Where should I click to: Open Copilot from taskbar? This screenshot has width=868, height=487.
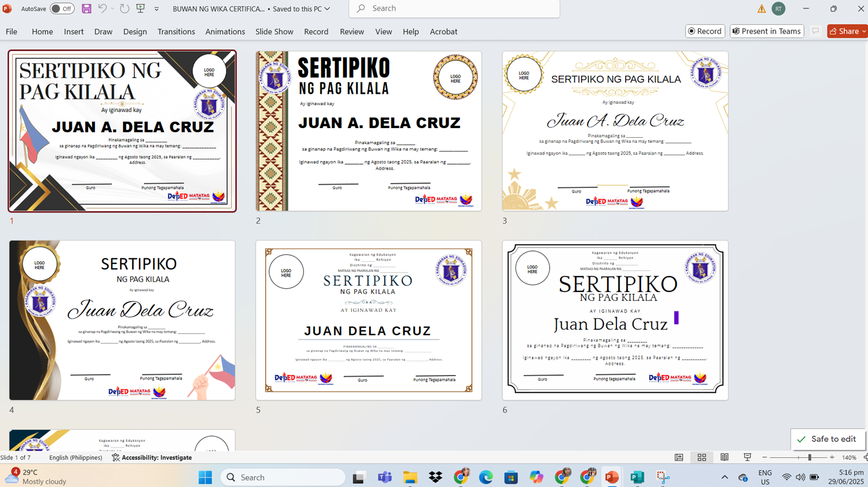pyautogui.click(x=536, y=477)
